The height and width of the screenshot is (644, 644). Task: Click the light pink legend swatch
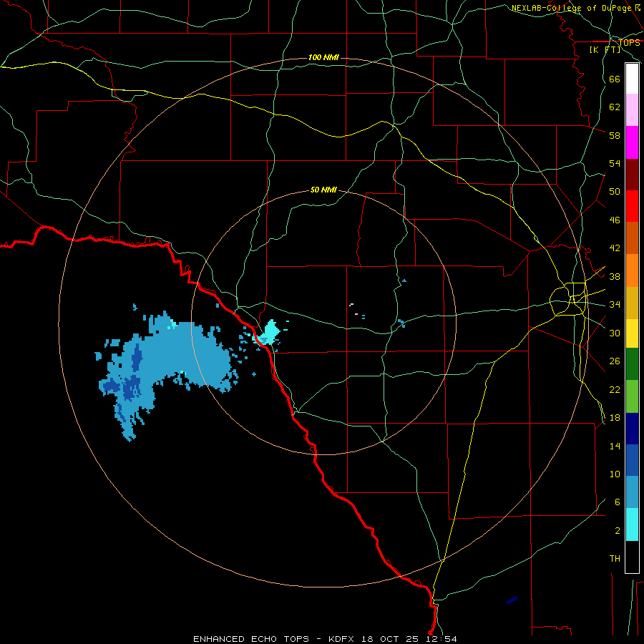(x=632, y=109)
